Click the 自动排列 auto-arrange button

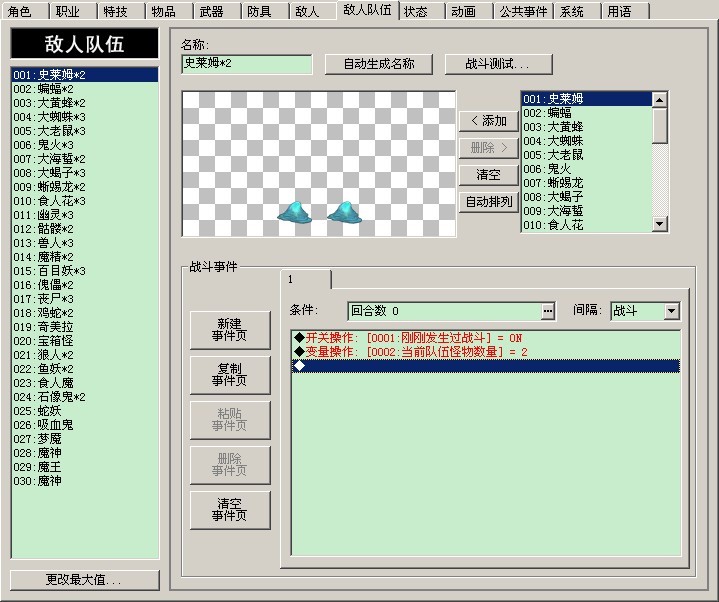pyautogui.click(x=489, y=202)
